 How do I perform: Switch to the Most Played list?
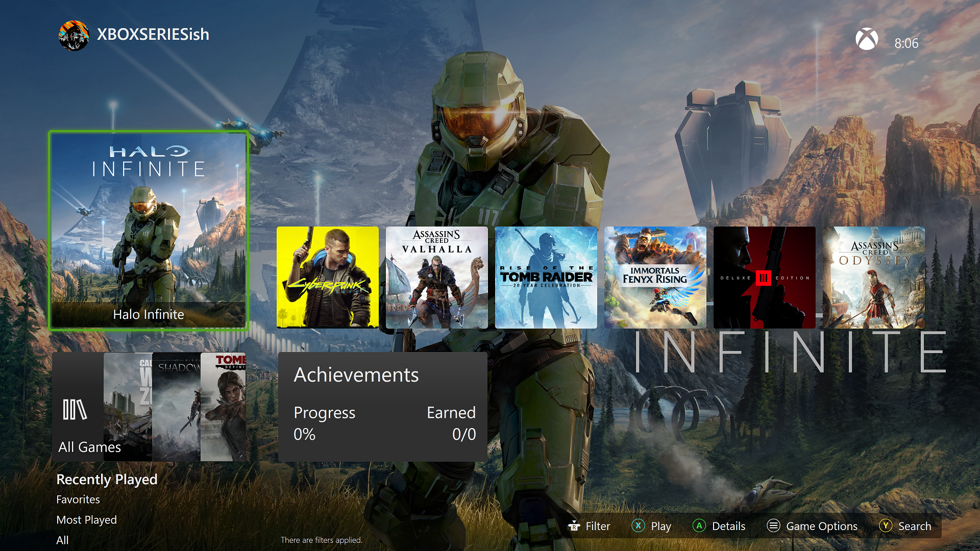click(86, 520)
